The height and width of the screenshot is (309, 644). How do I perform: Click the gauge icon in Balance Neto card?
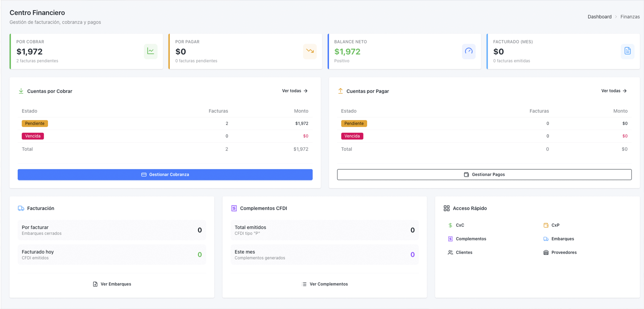pyautogui.click(x=469, y=51)
